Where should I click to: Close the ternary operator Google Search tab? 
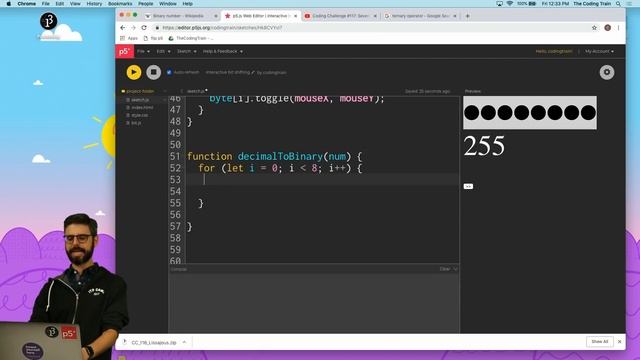point(455,16)
